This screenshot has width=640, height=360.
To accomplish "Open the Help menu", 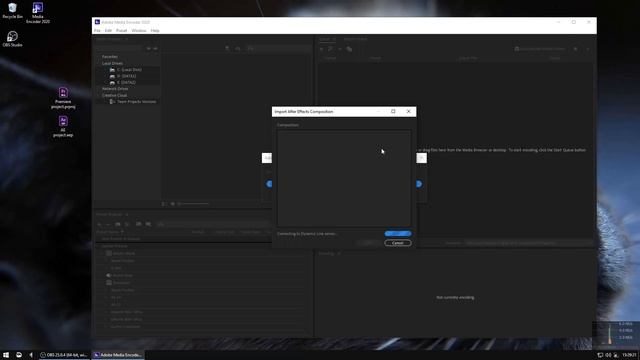I will click(x=155, y=31).
